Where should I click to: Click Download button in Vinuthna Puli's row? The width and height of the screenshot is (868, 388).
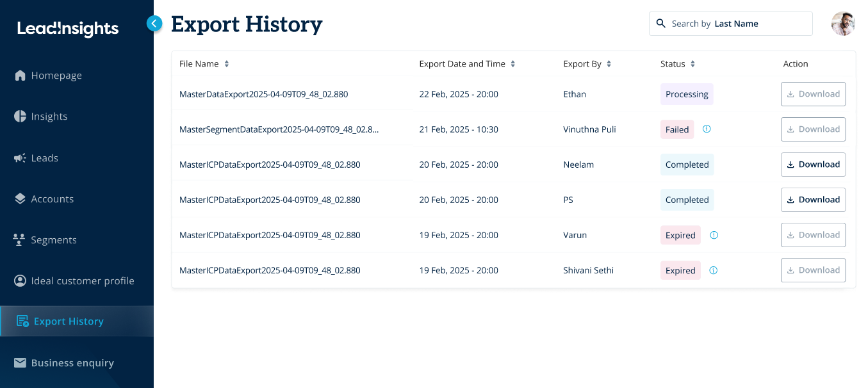pos(813,129)
